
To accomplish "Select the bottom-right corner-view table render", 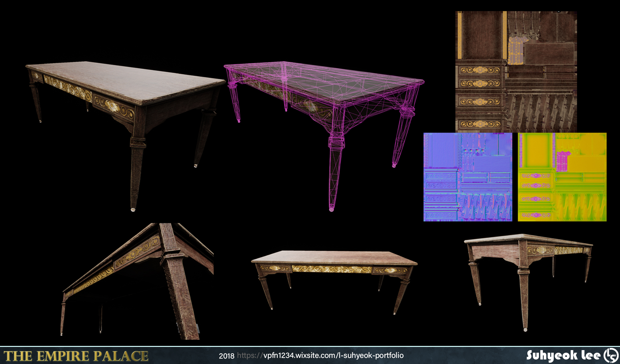I will coord(528,283).
